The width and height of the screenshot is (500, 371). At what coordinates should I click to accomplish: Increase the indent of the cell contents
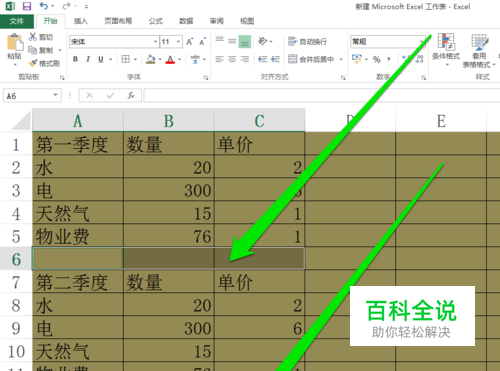pos(275,59)
